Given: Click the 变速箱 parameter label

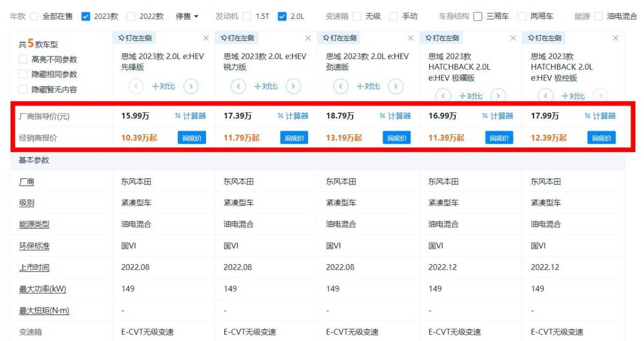Looking at the screenshot, I should point(30,332).
